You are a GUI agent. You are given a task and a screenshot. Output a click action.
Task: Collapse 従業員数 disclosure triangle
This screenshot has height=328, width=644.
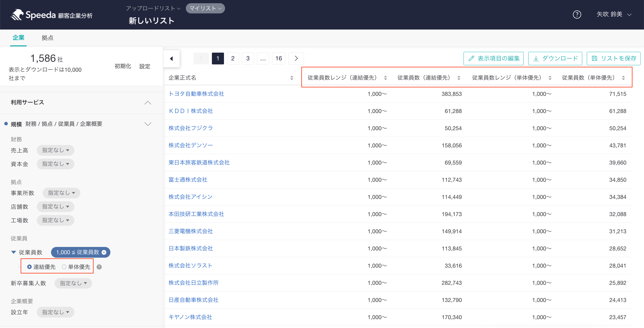point(14,252)
